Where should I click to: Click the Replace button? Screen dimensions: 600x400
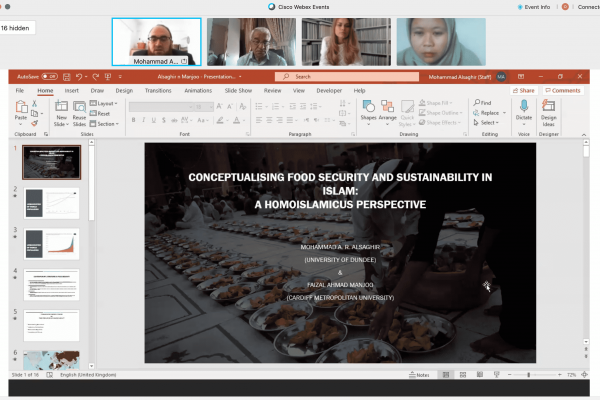(489, 113)
